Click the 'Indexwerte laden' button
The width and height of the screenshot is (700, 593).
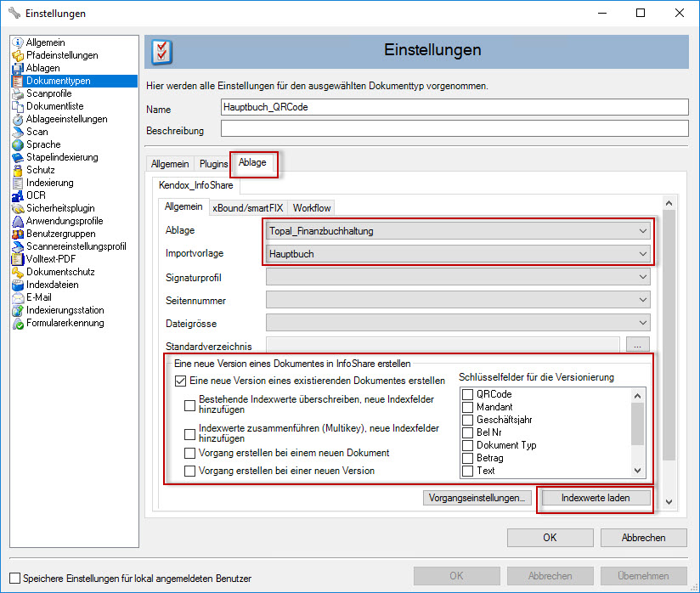(596, 499)
